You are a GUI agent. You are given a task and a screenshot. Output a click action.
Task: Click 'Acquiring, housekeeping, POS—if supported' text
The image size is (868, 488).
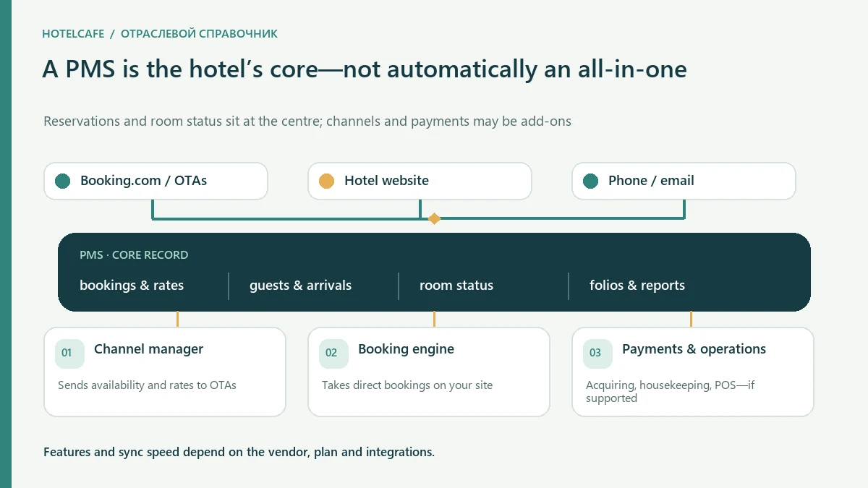(x=670, y=392)
